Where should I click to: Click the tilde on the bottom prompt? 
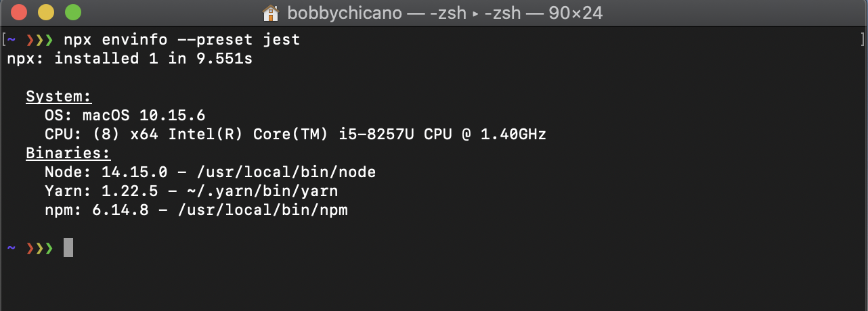12,247
